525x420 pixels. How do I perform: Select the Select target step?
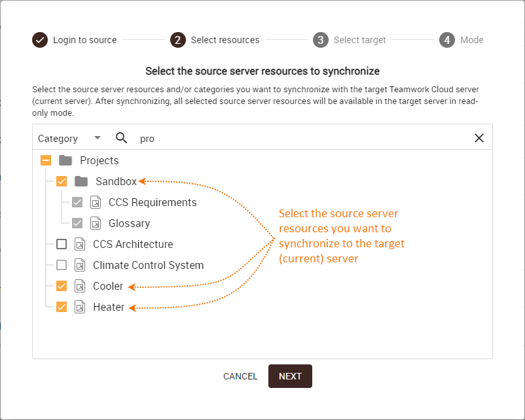[x=350, y=40]
